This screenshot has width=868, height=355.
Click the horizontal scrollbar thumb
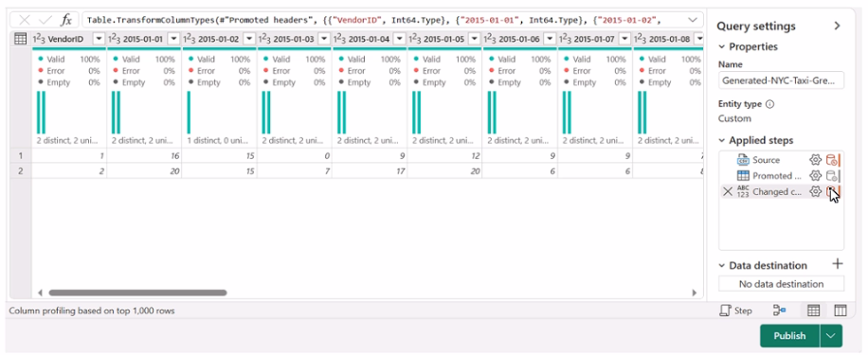click(137, 293)
